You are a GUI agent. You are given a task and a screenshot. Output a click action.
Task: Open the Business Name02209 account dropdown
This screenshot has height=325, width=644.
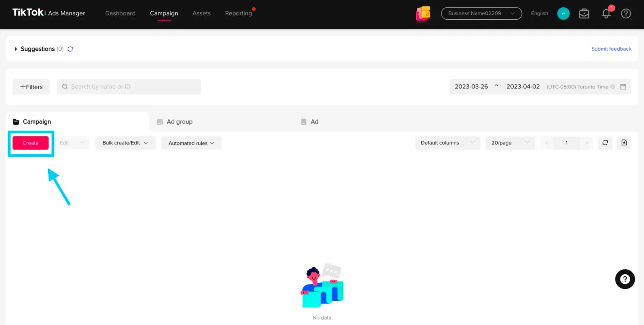[x=481, y=13]
